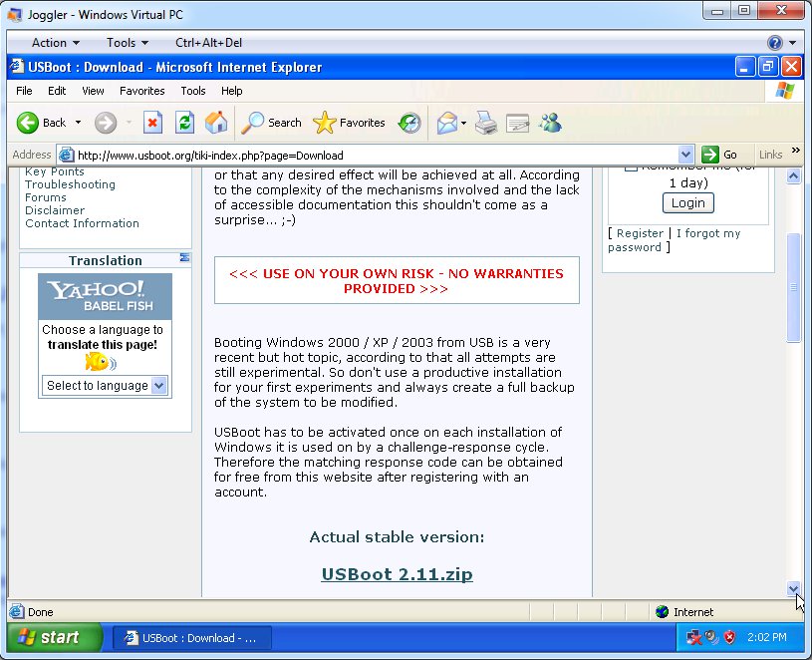The image size is (812, 660).
Task: Click the Windows Start button
Action: tap(54, 637)
